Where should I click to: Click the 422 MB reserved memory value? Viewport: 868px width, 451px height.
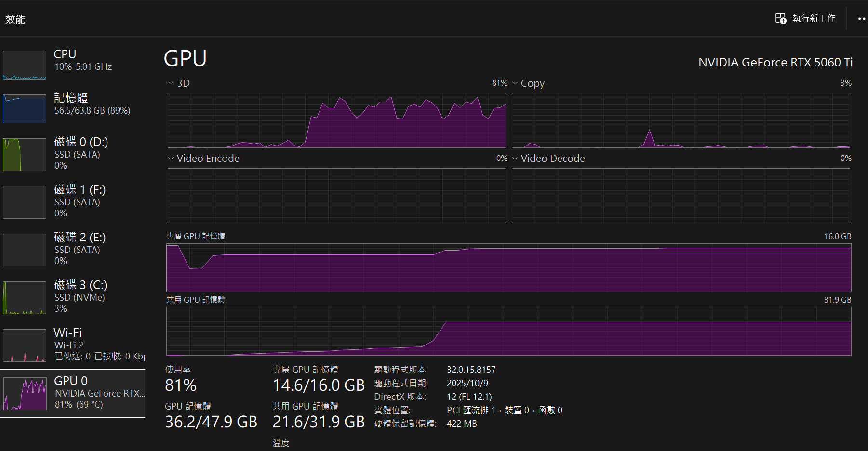pyautogui.click(x=462, y=424)
